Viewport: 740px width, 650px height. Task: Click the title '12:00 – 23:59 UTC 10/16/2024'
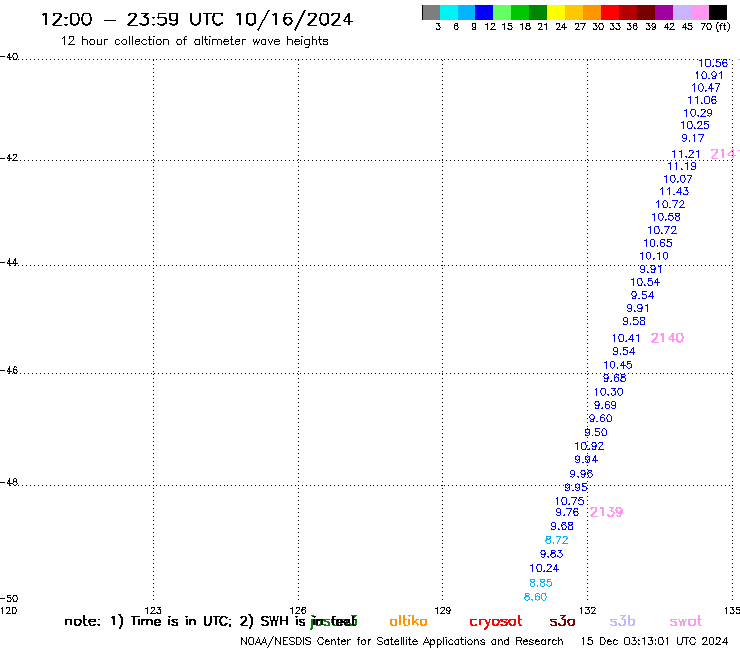(197, 19)
